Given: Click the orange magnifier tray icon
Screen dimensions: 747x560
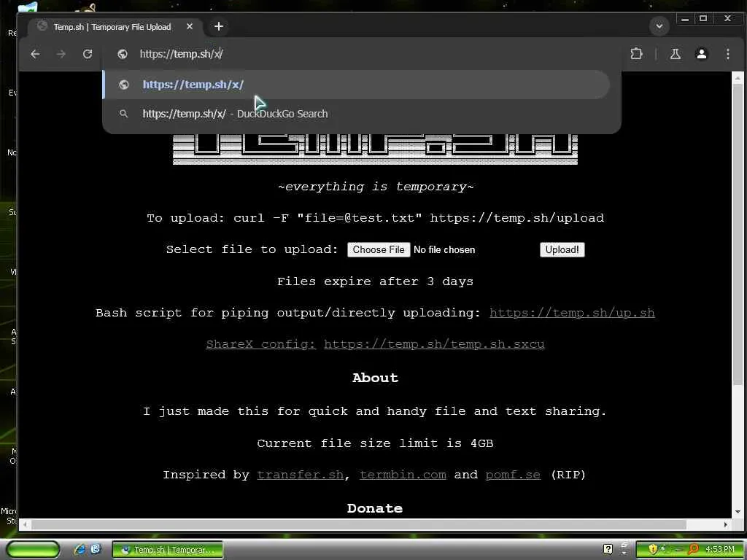Looking at the screenshot, I should point(694,549).
